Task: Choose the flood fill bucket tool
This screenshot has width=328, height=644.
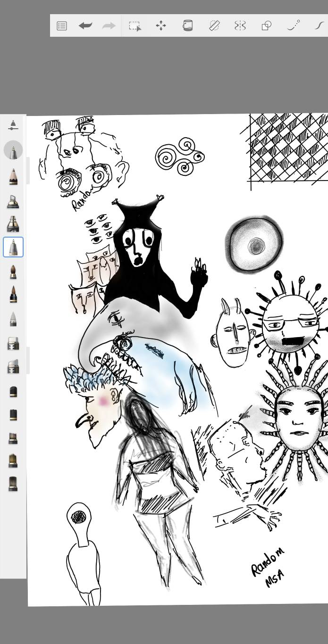Action: pyautogui.click(x=187, y=25)
